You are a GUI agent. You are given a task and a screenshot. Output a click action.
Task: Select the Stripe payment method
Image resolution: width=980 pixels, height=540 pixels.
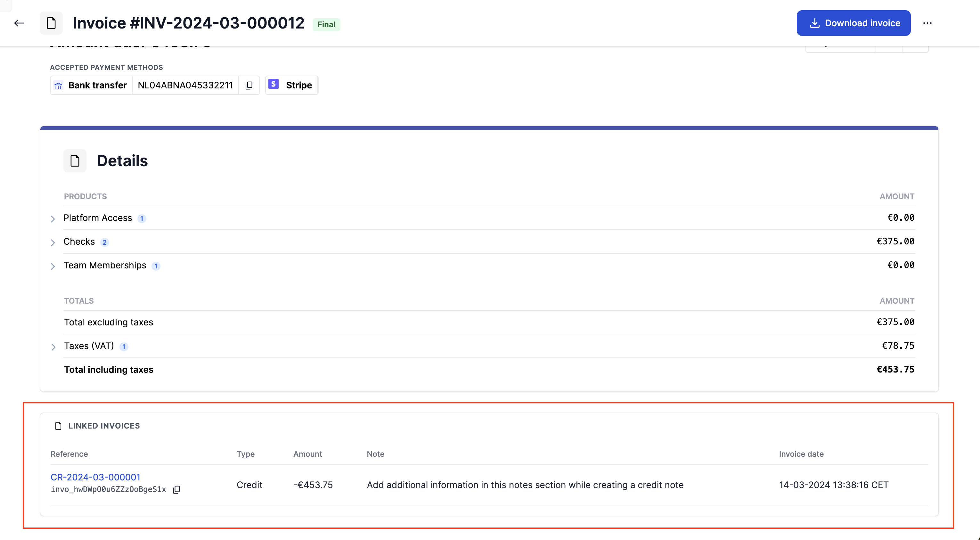(298, 85)
